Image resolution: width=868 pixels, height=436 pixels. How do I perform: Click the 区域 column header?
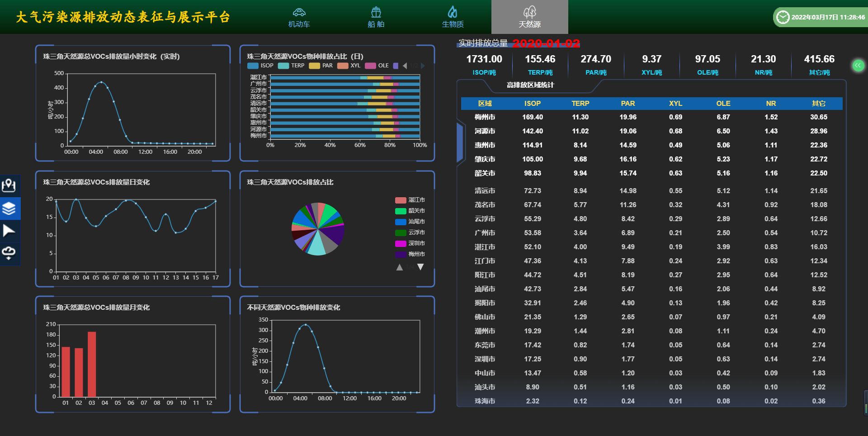(x=485, y=104)
